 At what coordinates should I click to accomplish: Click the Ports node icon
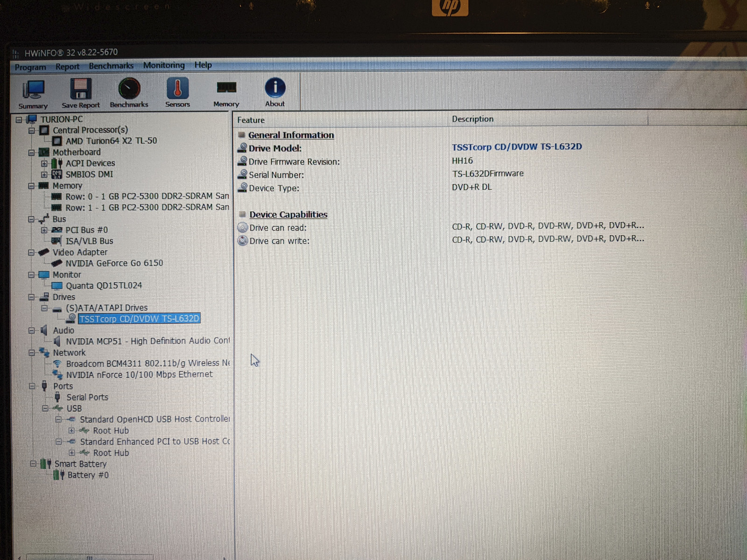(44, 386)
